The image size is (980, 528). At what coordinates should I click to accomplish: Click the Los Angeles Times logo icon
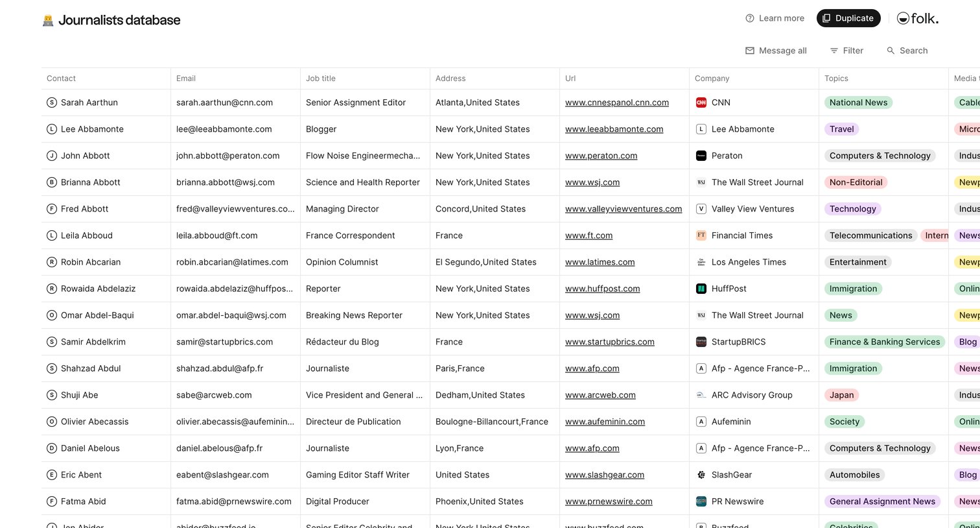click(701, 262)
